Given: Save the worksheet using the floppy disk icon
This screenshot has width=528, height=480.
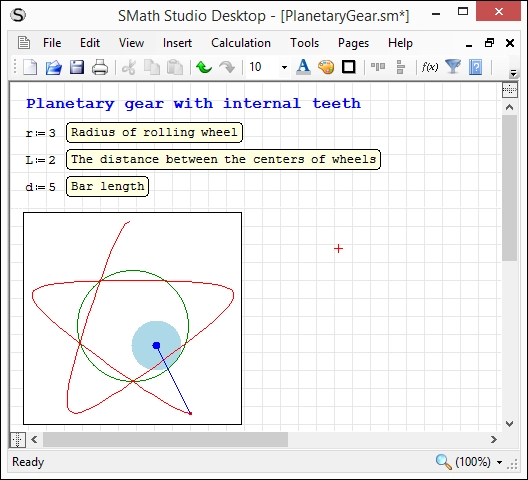Looking at the screenshot, I should (x=77, y=67).
